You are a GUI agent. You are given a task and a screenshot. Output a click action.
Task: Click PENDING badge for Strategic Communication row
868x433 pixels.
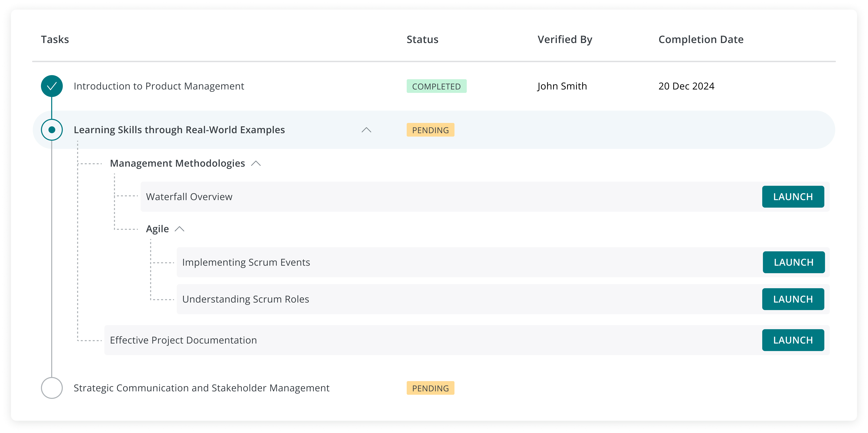(x=430, y=388)
